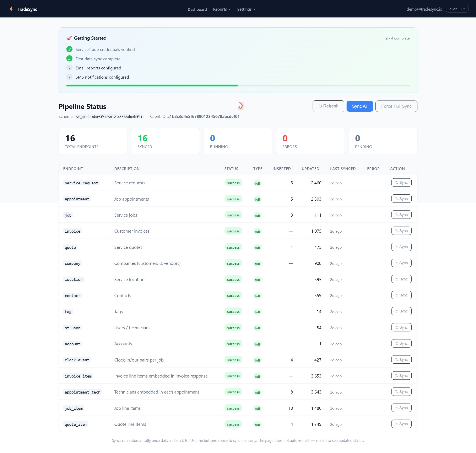Click the Errors stat card
Screen dimensions: 476x453
(x=310, y=141)
